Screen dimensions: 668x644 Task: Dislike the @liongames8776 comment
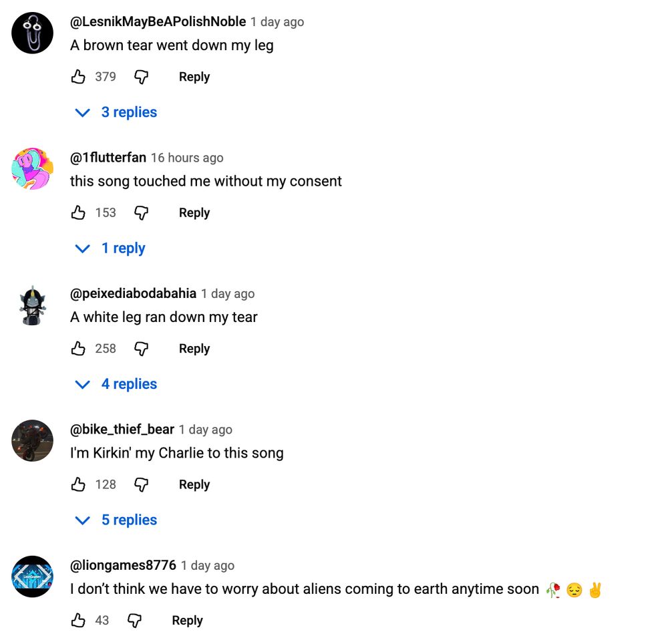pyautogui.click(x=134, y=621)
